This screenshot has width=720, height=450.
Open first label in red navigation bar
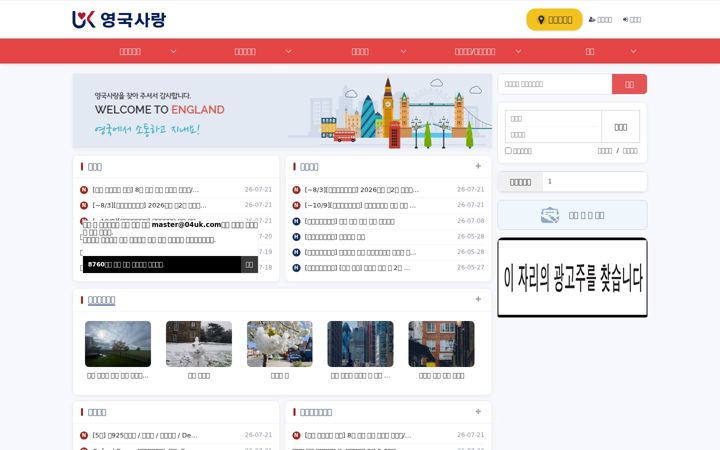coord(130,51)
